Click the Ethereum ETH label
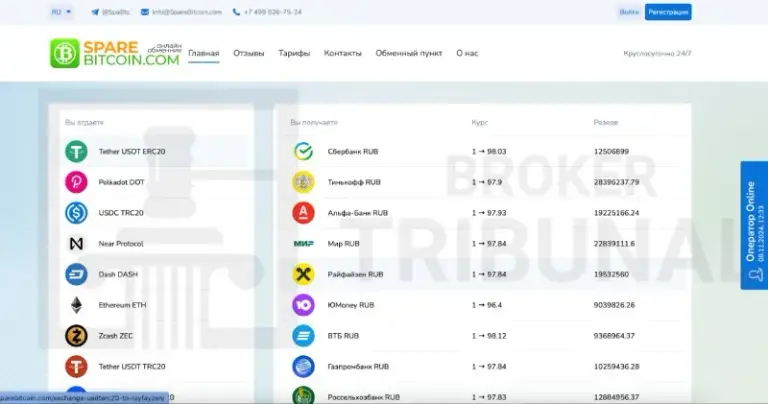 tap(122, 305)
